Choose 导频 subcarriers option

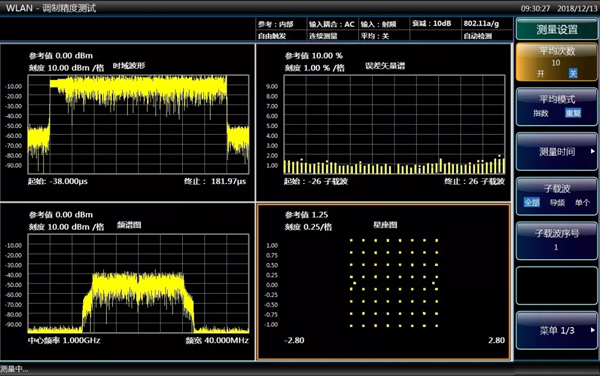click(x=557, y=203)
